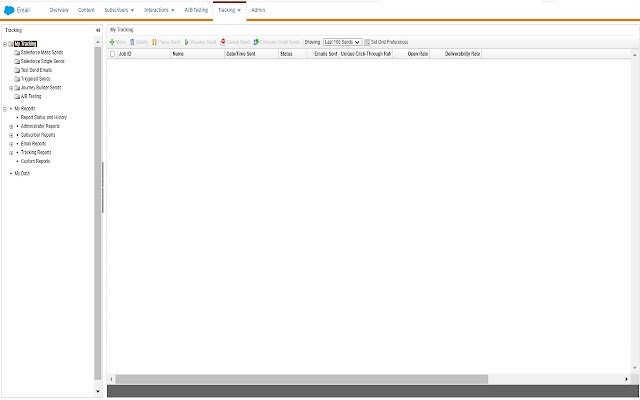Viewport: 640px width, 400px height.
Task: Open the Salesforce Mass Sends folder
Action: (x=42, y=52)
